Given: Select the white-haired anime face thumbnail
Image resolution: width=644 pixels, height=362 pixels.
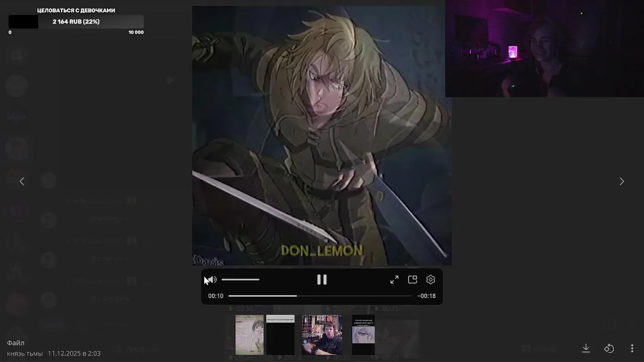Looking at the screenshot, I should coord(363,335).
